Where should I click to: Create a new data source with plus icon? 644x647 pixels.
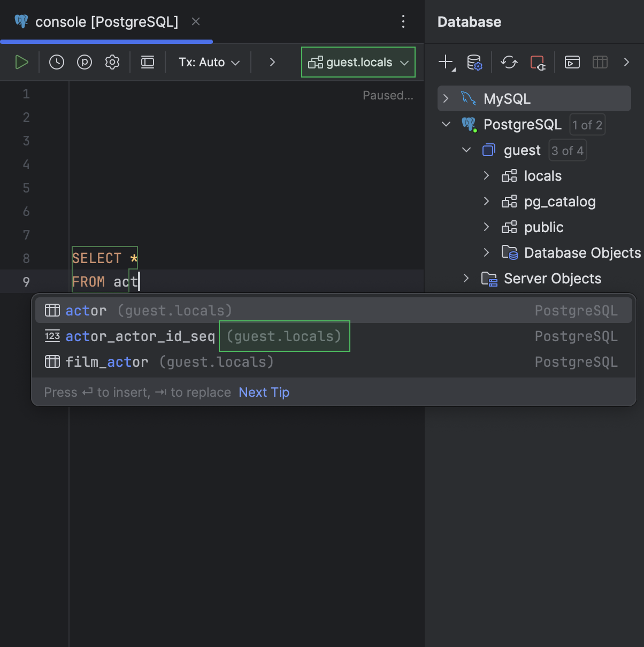click(x=445, y=62)
